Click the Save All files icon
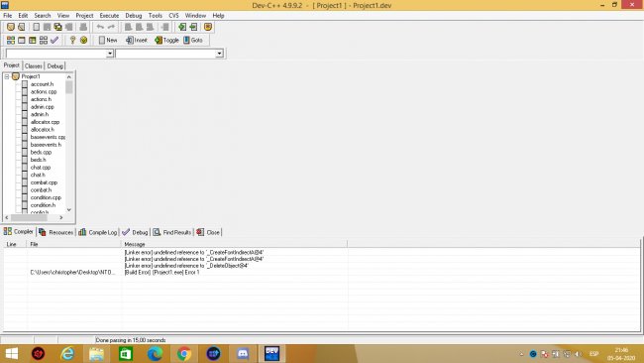644x363 pixels. [57, 27]
